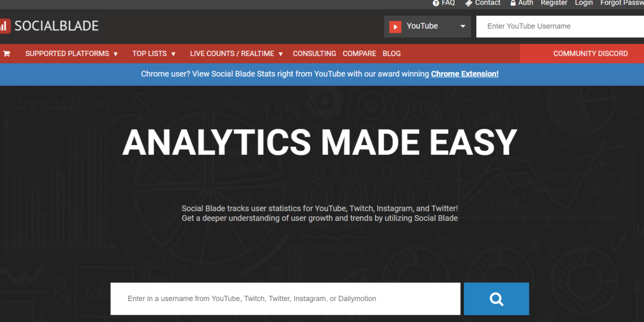This screenshot has width=644, height=322.
Task: Expand the Live Counts / Realtime menu
Action: [x=236, y=54]
